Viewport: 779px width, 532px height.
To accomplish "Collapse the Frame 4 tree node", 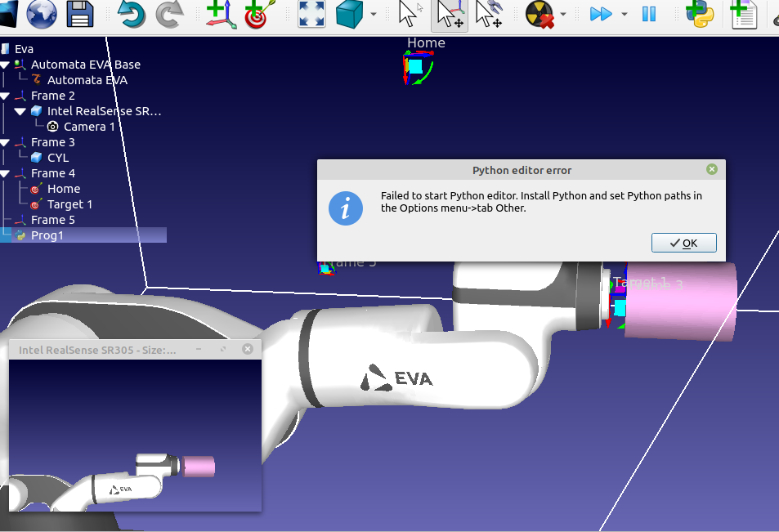I will 6,174.
